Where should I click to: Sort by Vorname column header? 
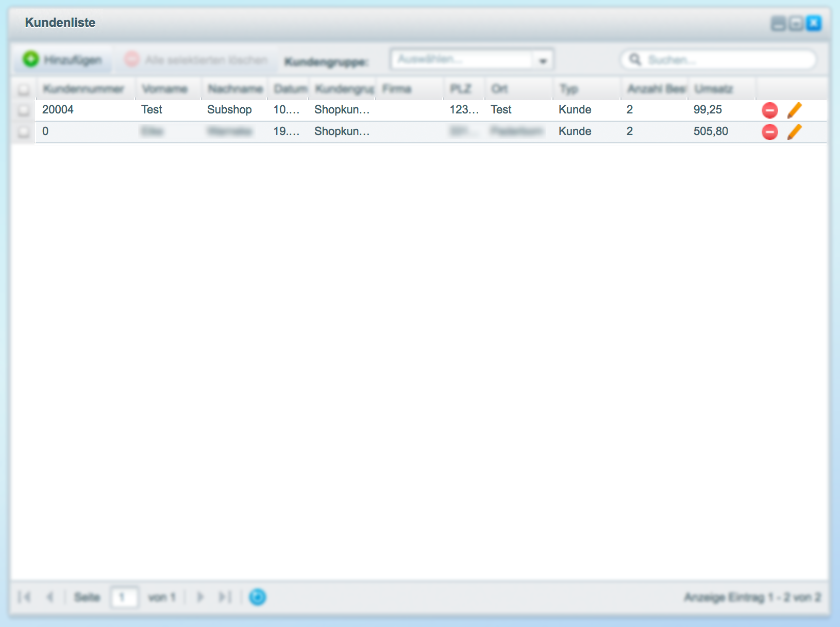(x=168, y=89)
